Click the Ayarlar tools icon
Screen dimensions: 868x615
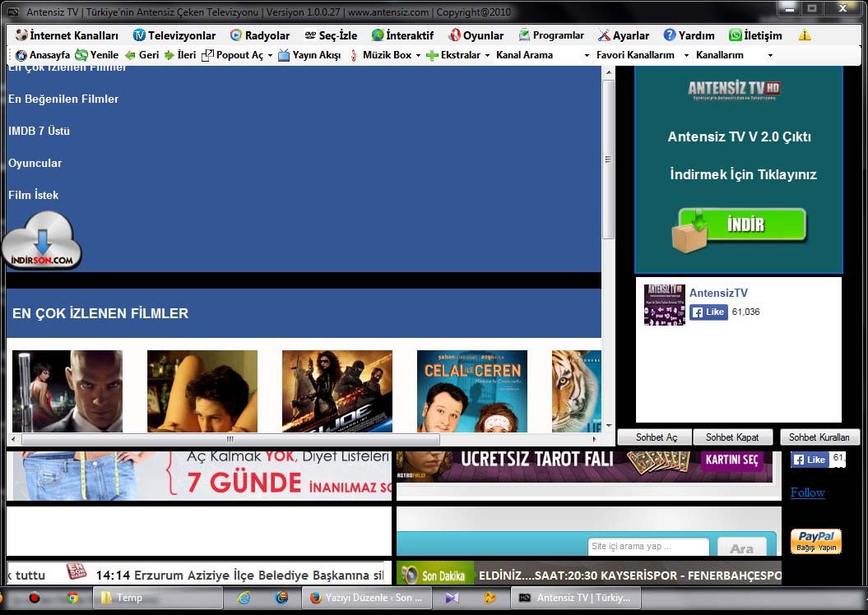[x=603, y=35]
